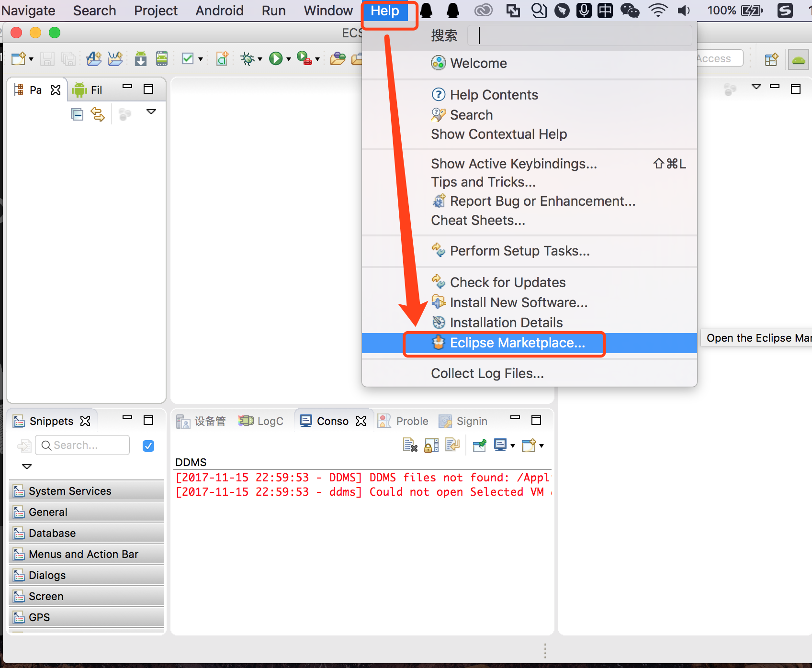Open Android Virtual Device Manager icon
The width and height of the screenshot is (812, 668).
[162, 58]
